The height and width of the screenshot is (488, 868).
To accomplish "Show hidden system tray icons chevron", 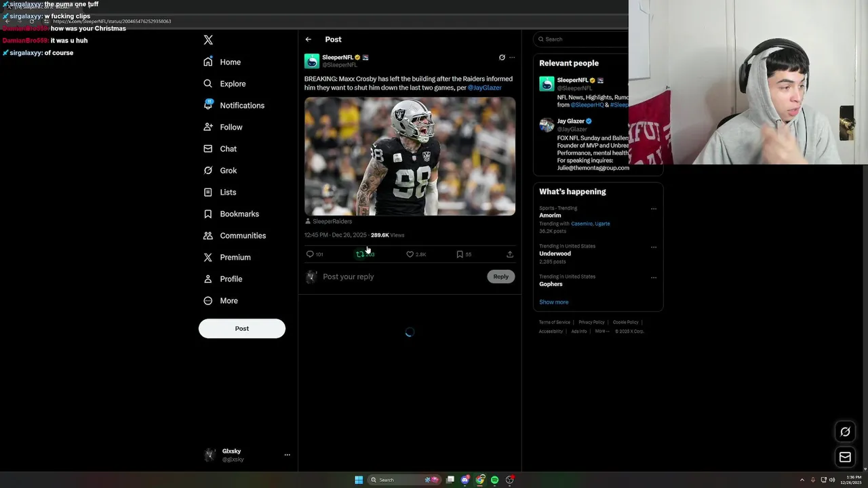I will (802, 480).
